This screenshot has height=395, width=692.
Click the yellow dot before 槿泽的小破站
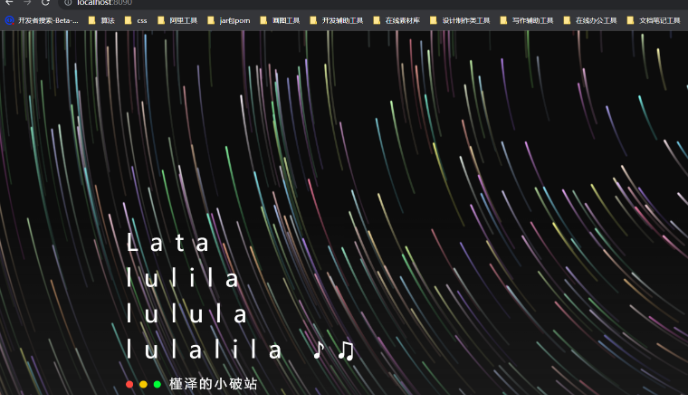pyautogui.click(x=143, y=384)
